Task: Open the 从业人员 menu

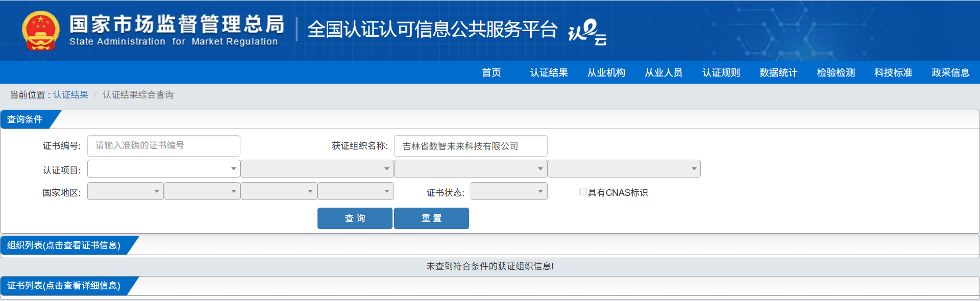Action: [664, 72]
